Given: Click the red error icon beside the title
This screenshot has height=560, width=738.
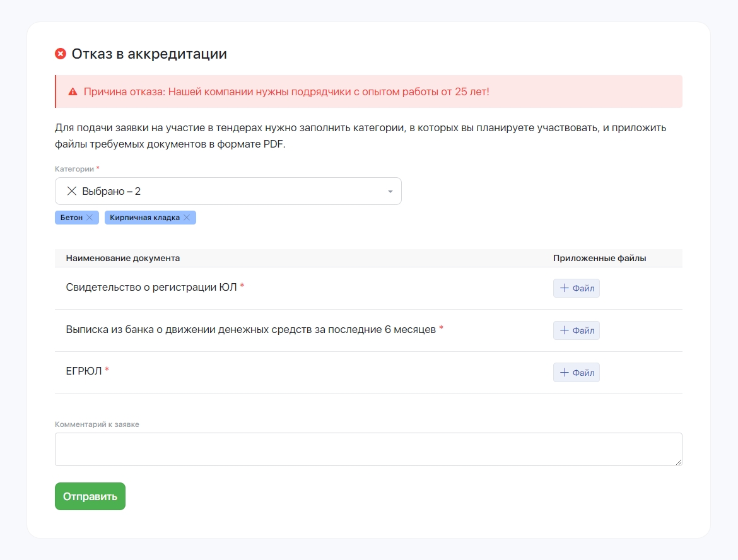Looking at the screenshot, I should [x=61, y=54].
